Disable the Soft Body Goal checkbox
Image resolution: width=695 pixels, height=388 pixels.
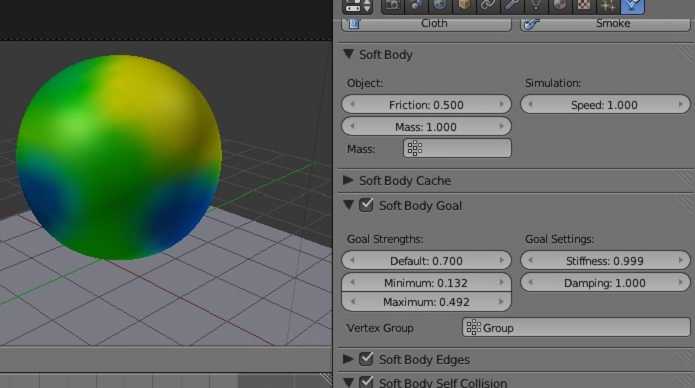(366, 205)
